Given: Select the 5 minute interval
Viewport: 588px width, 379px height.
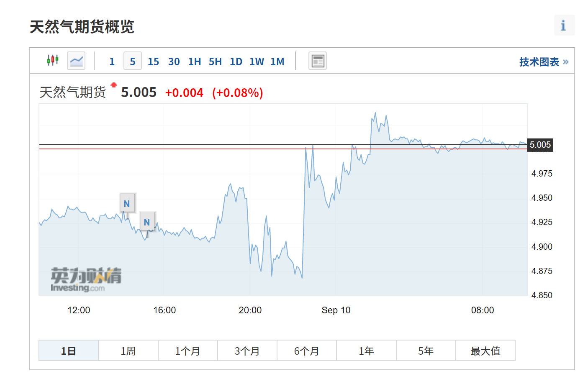Looking at the screenshot, I should (132, 62).
